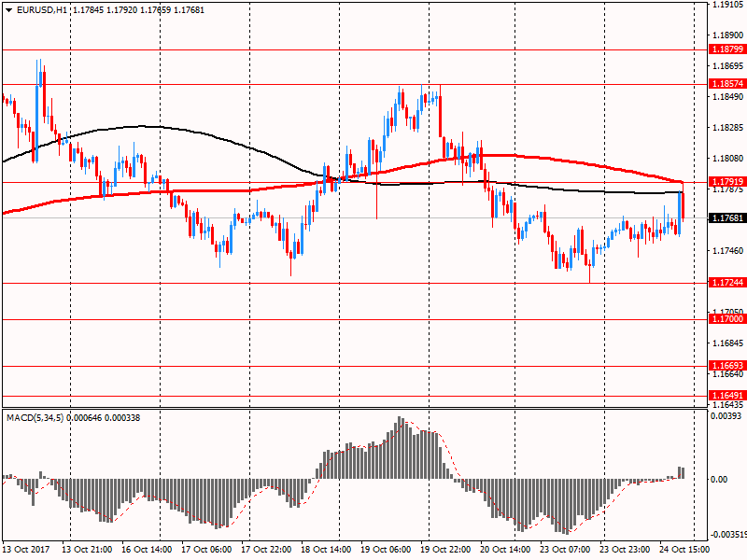Select the 1.18900 price scale value

[728, 35]
